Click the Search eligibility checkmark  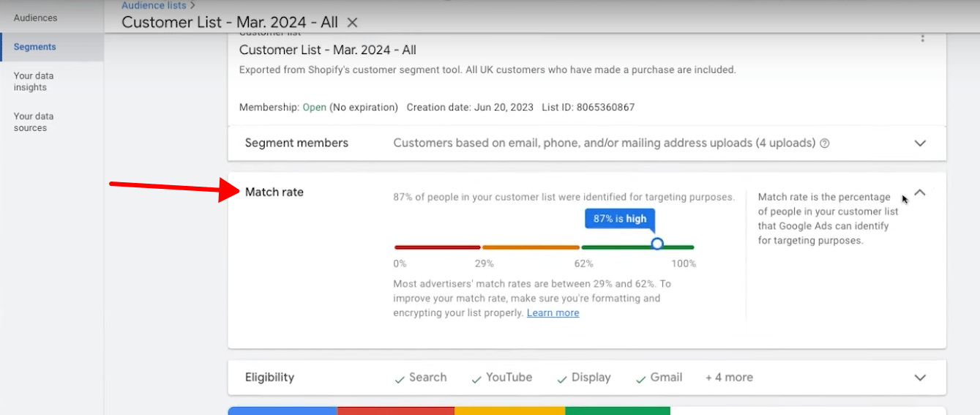400,378
